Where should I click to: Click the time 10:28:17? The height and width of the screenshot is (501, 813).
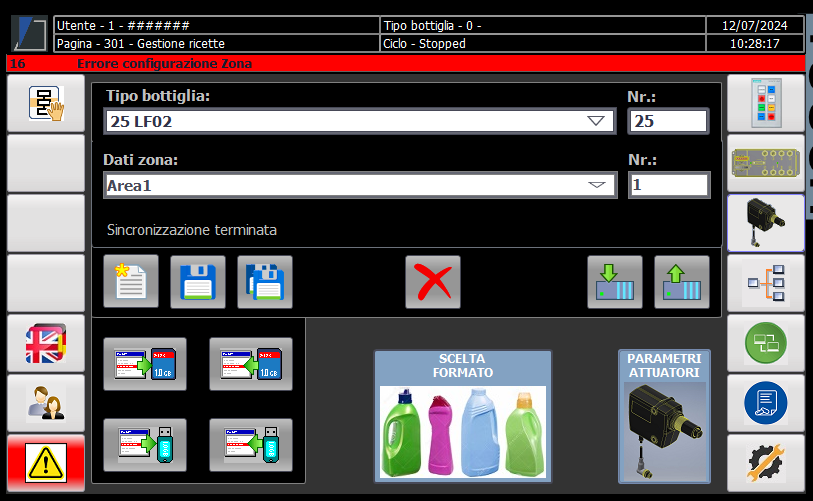coord(754,44)
